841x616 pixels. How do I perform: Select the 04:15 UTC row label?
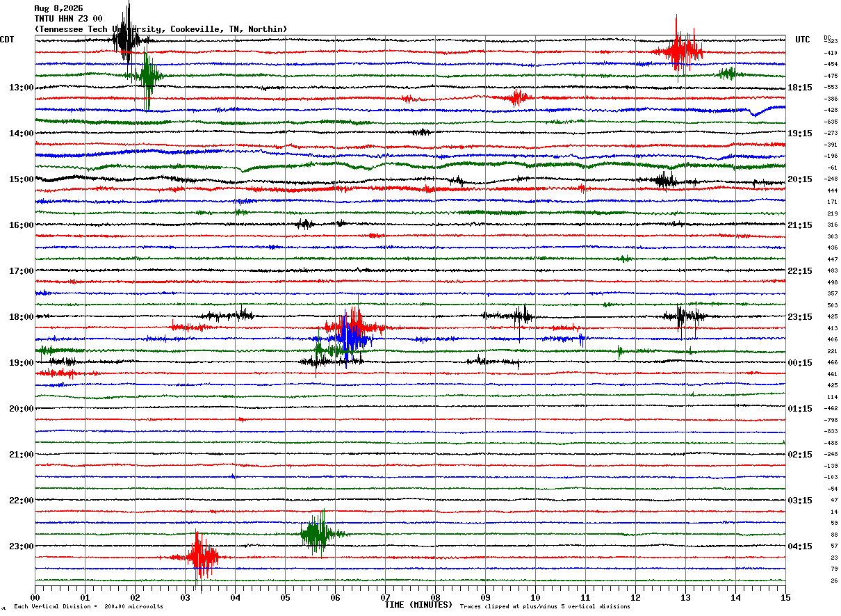point(800,546)
